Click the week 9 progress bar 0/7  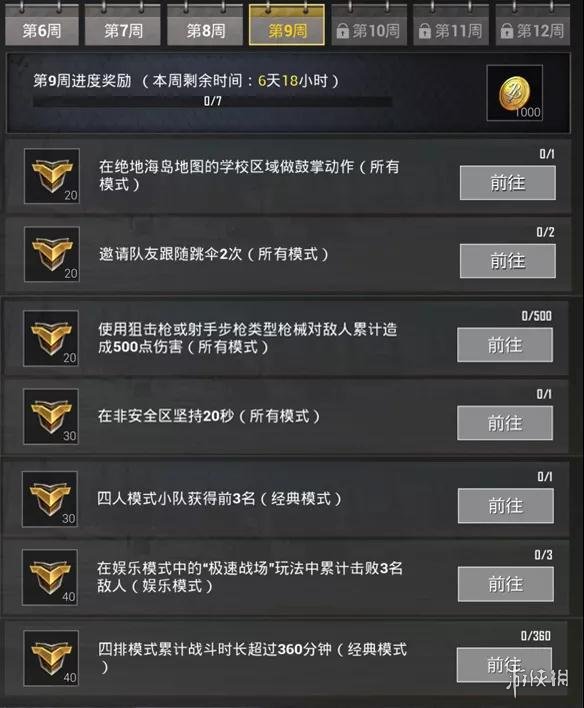tap(212, 102)
